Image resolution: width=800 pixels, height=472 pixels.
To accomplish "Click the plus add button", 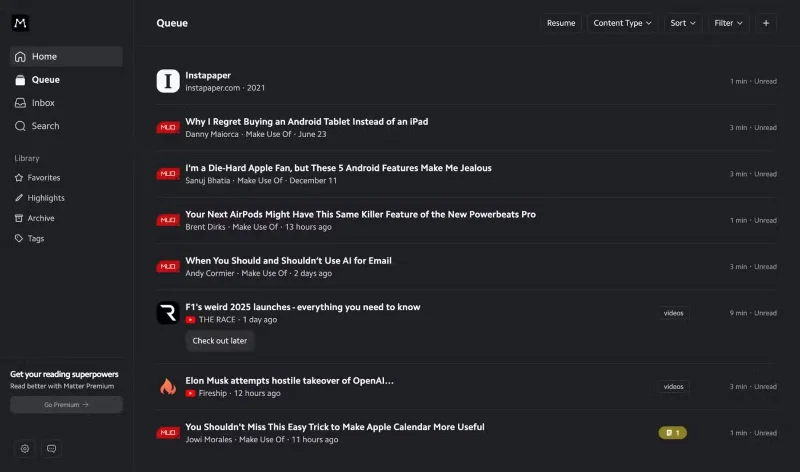I will [766, 23].
